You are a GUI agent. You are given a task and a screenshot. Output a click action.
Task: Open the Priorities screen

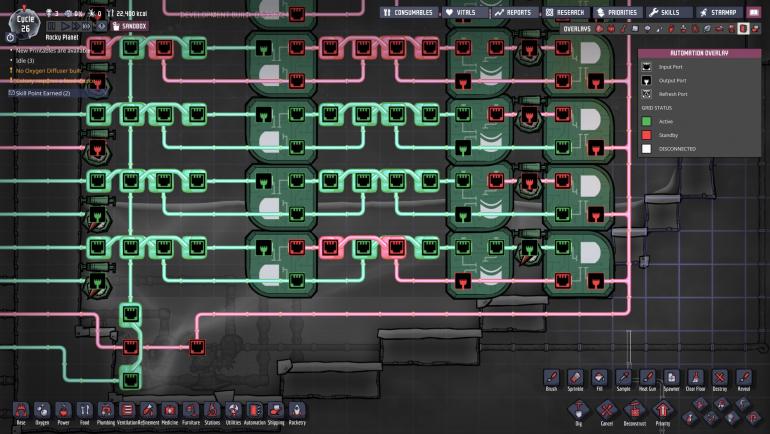(617, 12)
